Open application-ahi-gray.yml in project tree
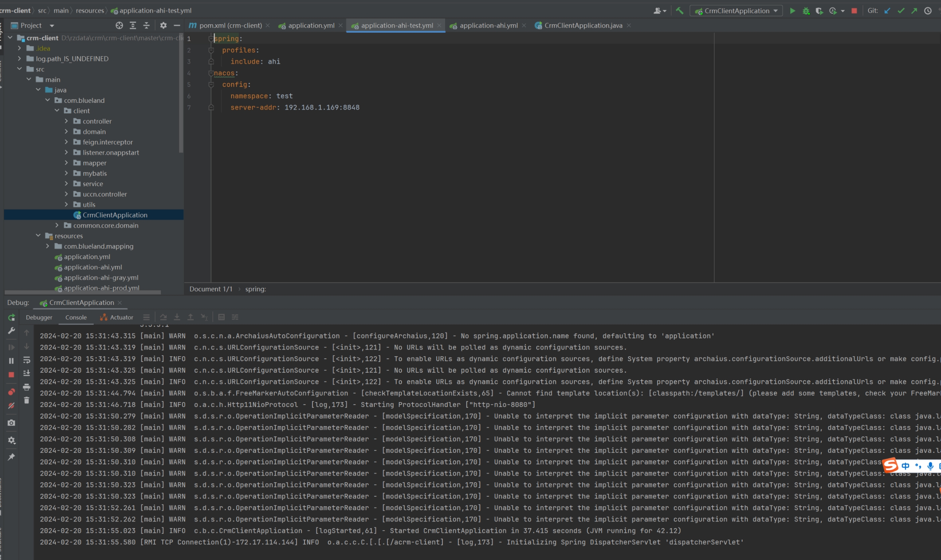This screenshot has width=941, height=560. pyautogui.click(x=101, y=277)
